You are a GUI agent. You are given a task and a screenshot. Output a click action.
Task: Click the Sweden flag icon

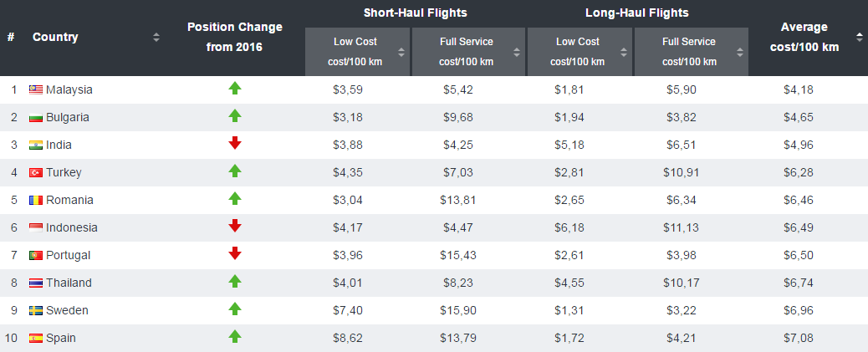click(x=36, y=311)
